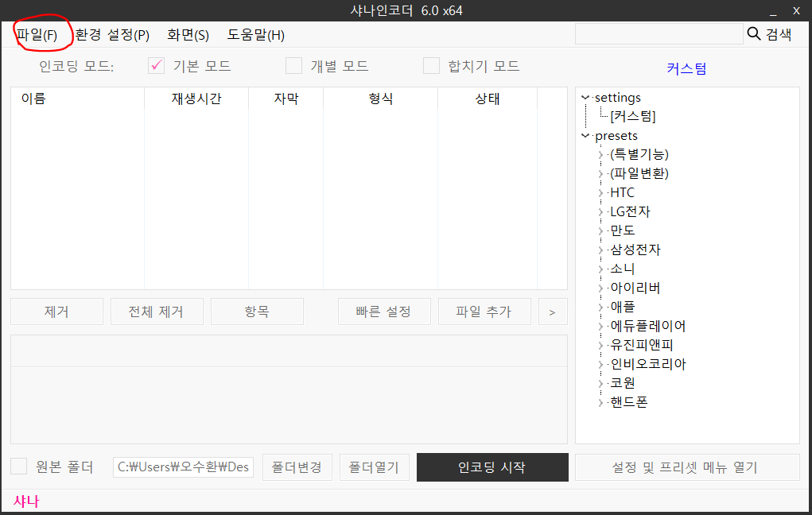Expand the LG전자 preset group
The image size is (812, 515).
click(x=600, y=211)
